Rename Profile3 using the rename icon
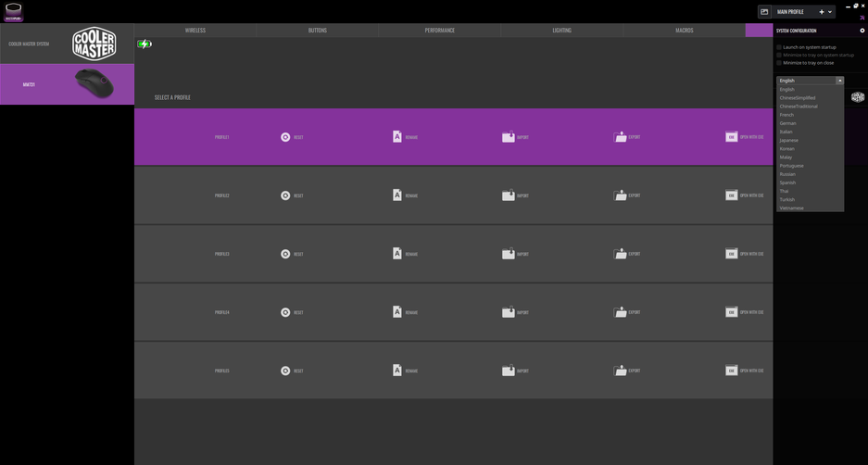Viewport: 868px width, 465px height. [x=396, y=254]
